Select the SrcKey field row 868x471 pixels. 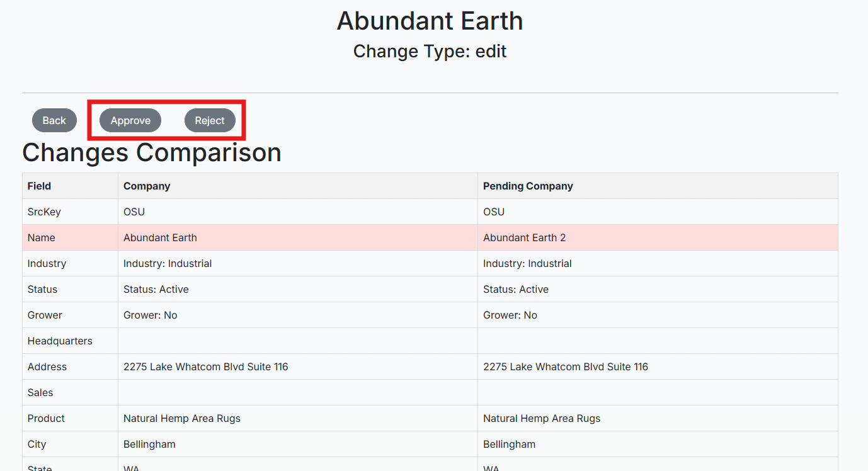coord(430,212)
